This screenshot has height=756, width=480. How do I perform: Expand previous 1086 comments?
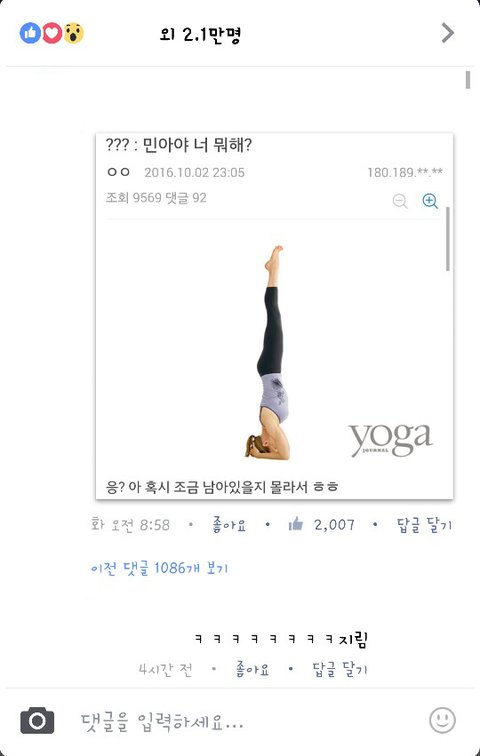[159, 568]
